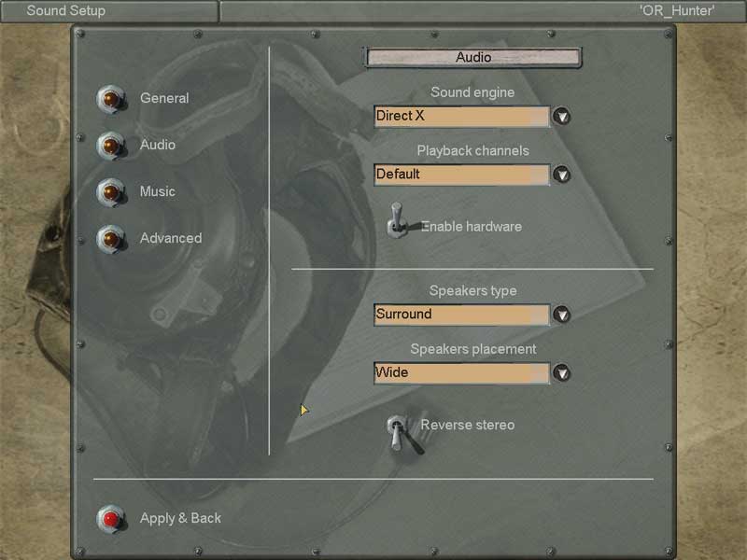
Task: Click the Sound Setup title label
Action: 65,10
